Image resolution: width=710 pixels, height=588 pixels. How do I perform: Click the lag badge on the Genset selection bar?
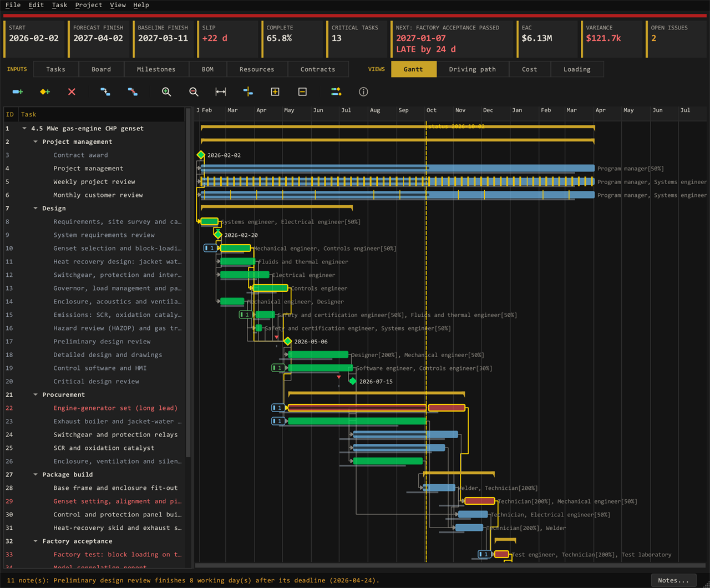coord(211,248)
